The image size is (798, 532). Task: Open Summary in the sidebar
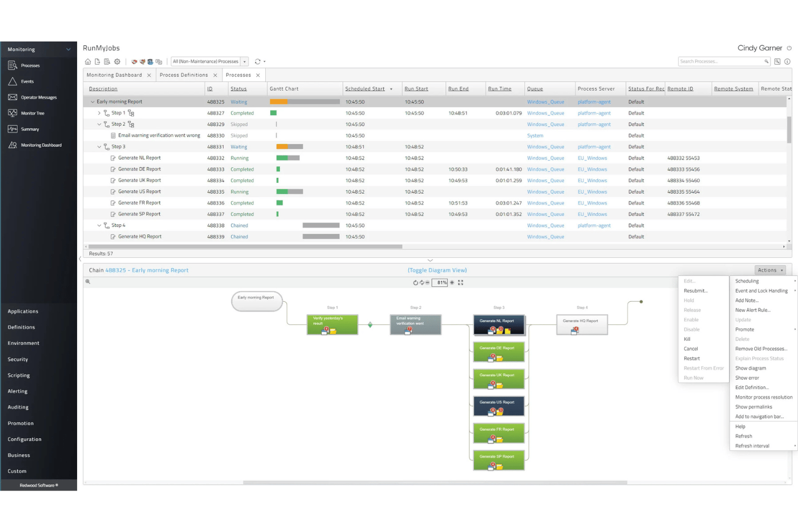pyautogui.click(x=30, y=129)
